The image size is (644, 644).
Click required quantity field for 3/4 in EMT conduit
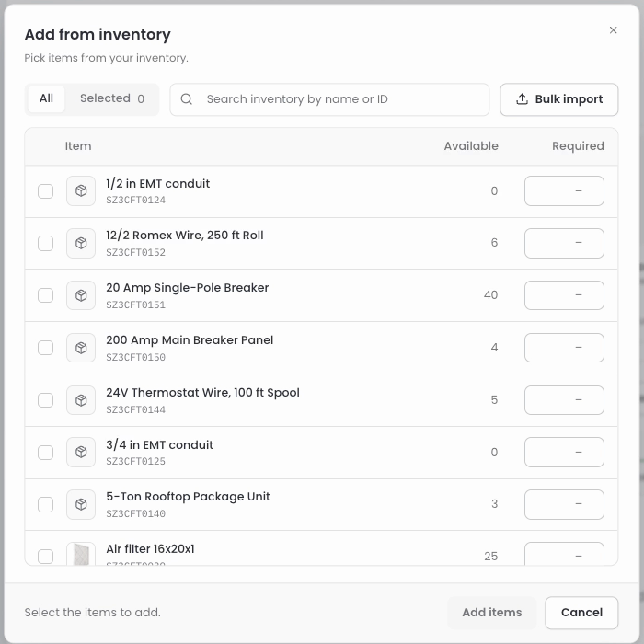564,453
